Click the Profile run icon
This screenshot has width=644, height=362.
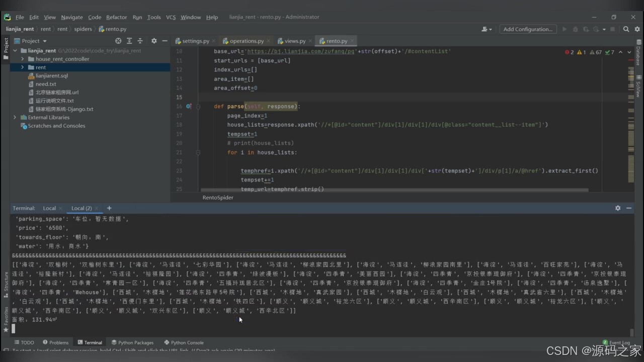(x=596, y=29)
